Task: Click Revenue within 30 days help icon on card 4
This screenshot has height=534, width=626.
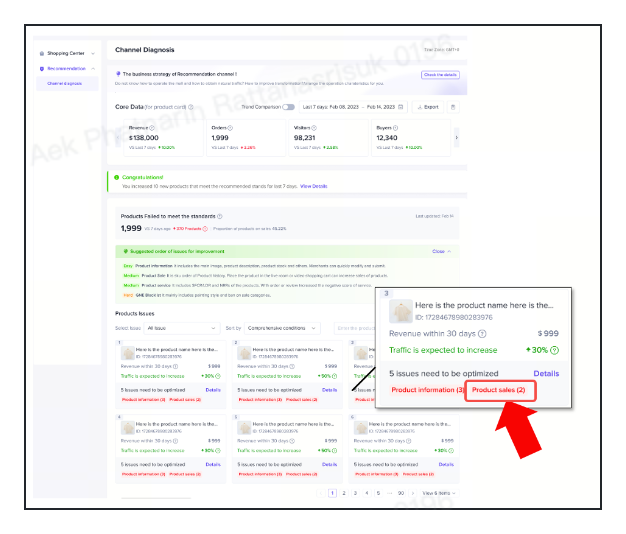Action: coord(176,441)
